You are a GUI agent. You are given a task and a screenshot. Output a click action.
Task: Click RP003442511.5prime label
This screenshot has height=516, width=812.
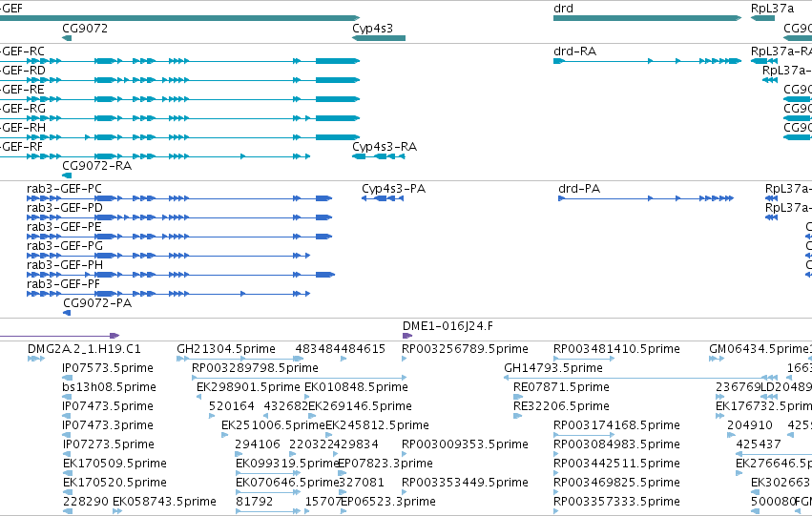pyautogui.click(x=616, y=464)
